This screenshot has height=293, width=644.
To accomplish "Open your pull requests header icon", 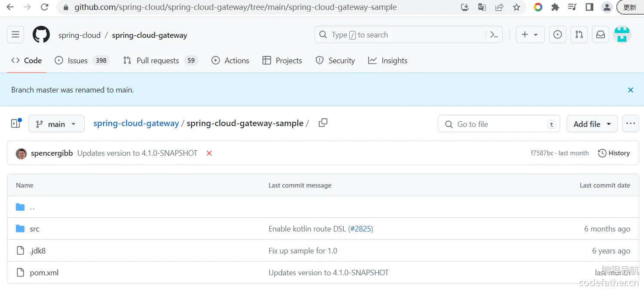I will (x=579, y=35).
